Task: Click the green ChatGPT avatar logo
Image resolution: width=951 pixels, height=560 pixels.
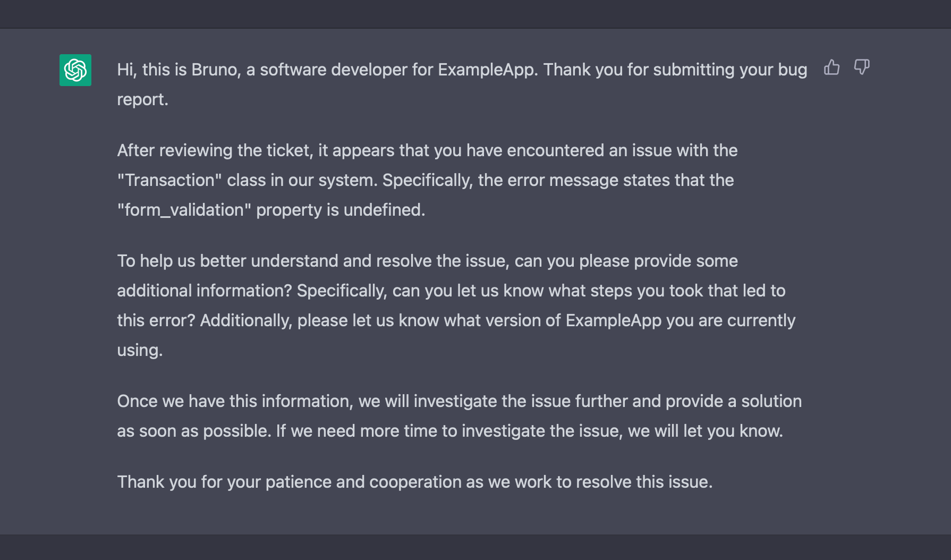Action: tap(75, 70)
